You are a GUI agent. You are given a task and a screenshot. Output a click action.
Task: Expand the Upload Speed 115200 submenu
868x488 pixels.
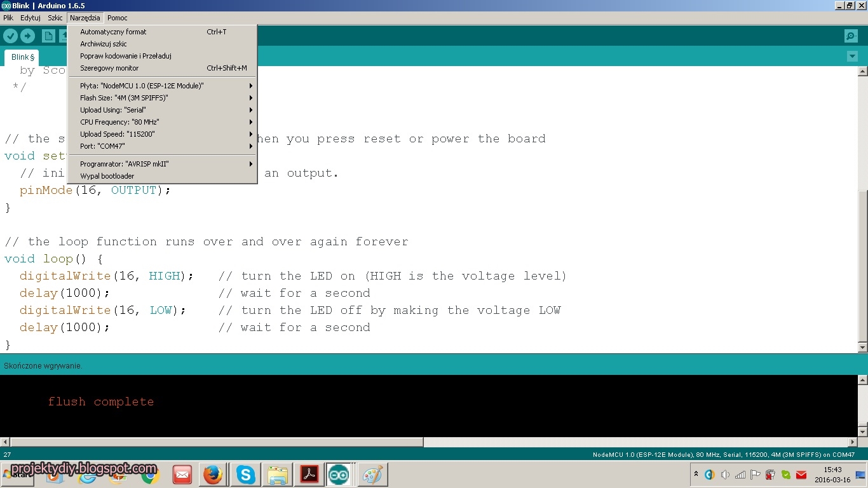coord(162,134)
